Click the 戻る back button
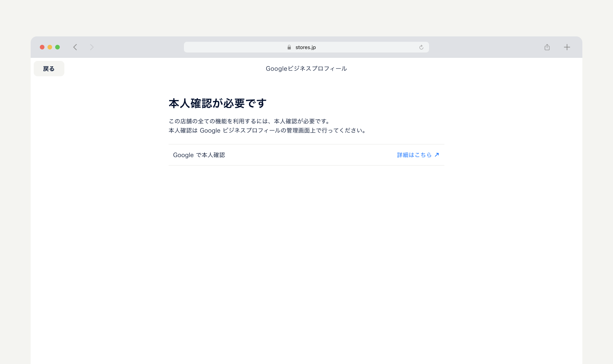 coord(49,69)
